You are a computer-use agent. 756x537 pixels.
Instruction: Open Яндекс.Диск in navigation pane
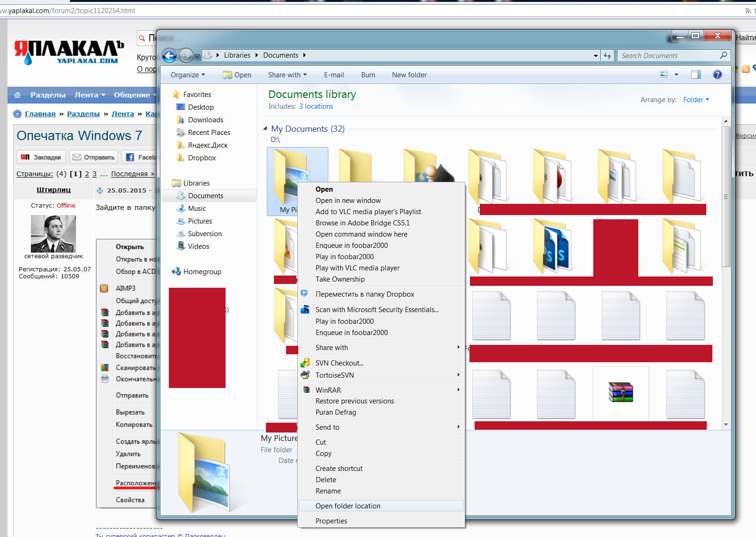click(x=208, y=145)
